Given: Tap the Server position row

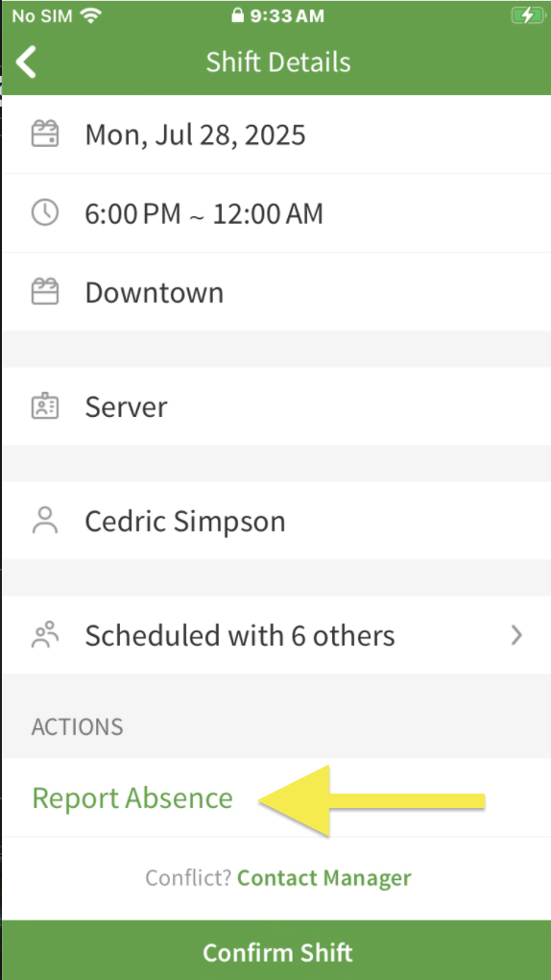Looking at the screenshot, I should (276, 406).
